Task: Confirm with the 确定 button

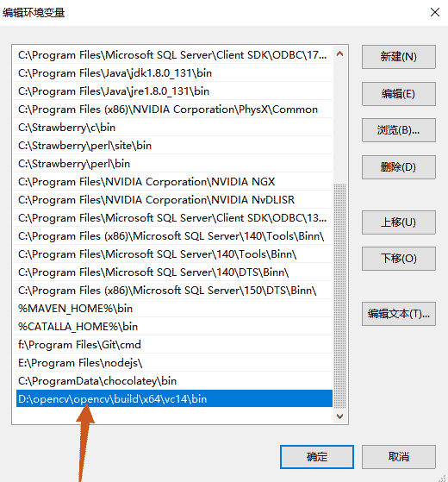Action: pyautogui.click(x=317, y=457)
